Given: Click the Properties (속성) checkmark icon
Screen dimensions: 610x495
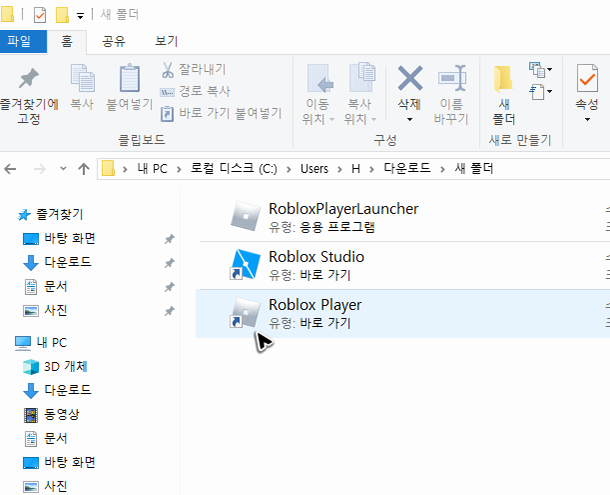Looking at the screenshot, I should (587, 78).
